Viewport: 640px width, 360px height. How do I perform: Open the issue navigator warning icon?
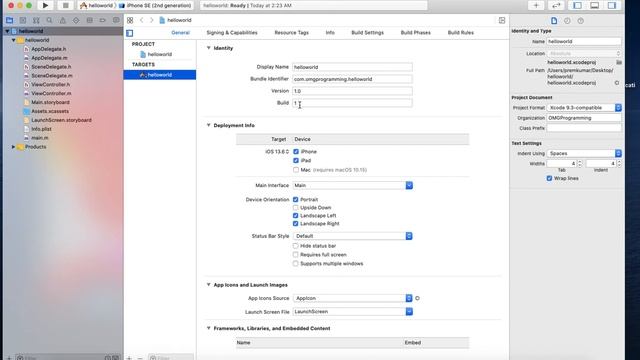point(62,20)
